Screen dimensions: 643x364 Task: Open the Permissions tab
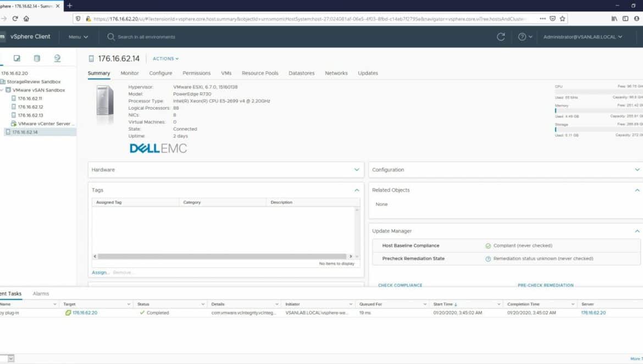tap(196, 73)
